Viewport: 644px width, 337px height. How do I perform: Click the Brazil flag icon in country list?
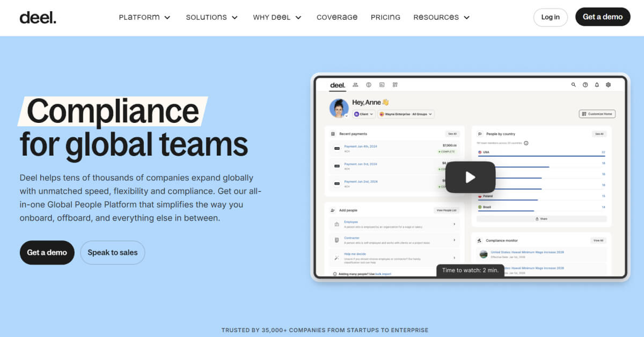pos(480,207)
